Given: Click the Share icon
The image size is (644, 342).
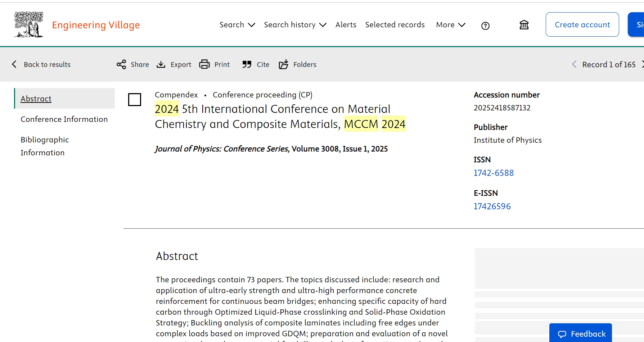Looking at the screenshot, I should coord(121,64).
